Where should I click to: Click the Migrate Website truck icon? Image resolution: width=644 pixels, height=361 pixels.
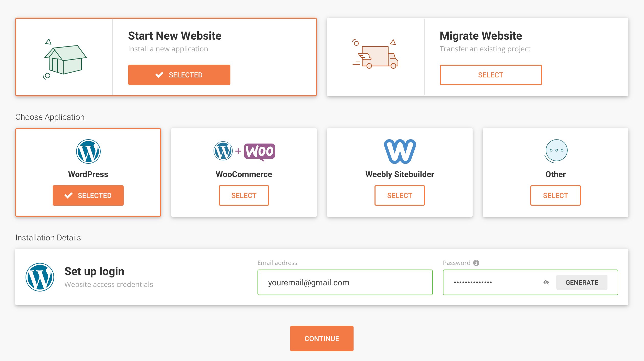[x=375, y=54]
